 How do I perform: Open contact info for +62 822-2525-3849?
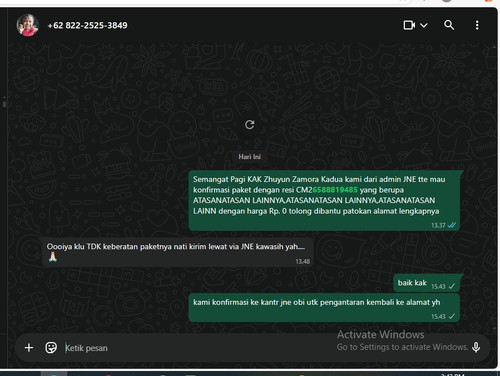[x=87, y=25]
